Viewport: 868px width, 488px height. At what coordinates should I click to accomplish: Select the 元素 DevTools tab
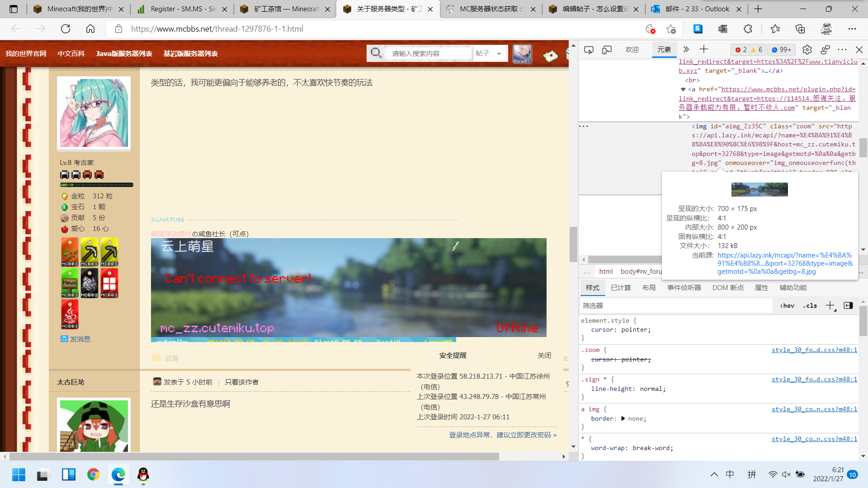point(664,50)
